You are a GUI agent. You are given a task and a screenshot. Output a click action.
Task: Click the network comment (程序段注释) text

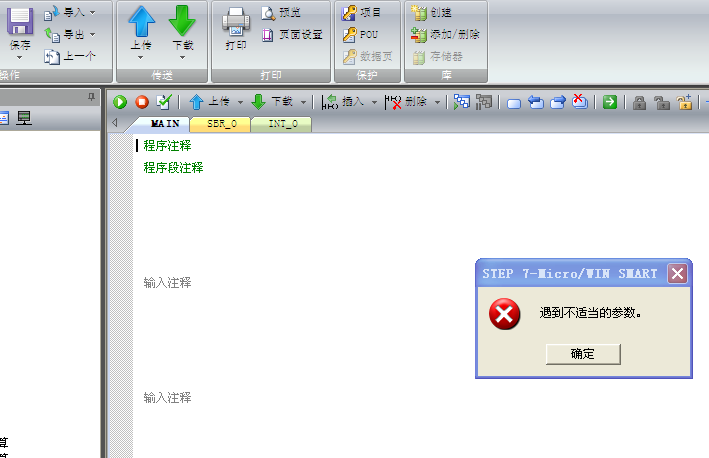point(173,168)
